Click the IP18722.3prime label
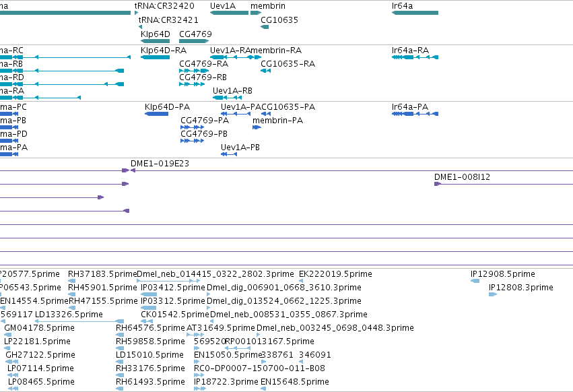The image size is (573, 392). (x=226, y=382)
